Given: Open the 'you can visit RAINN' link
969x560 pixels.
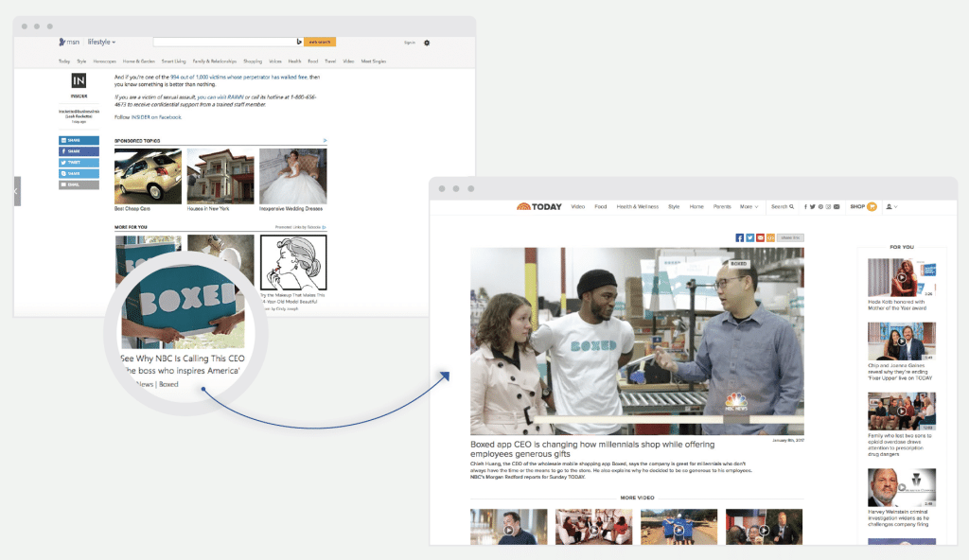Looking at the screenshot, I should coord(220,97).
